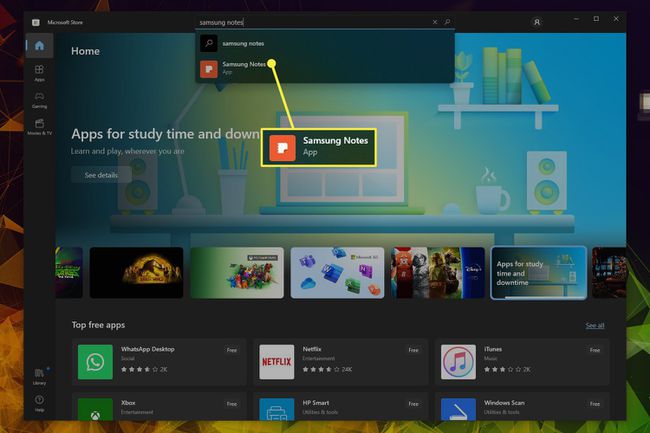Open the Apps section in sidebar

[x=39, y=73]
